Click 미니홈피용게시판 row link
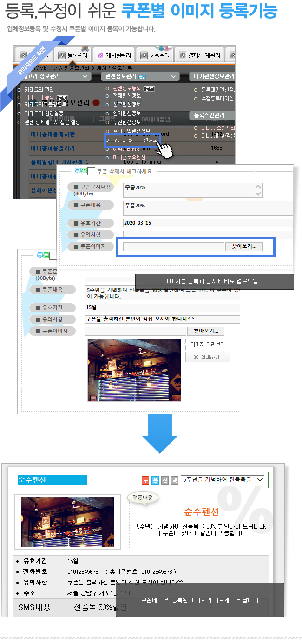This screenshot has width=302, height=644. coord(53,134)
